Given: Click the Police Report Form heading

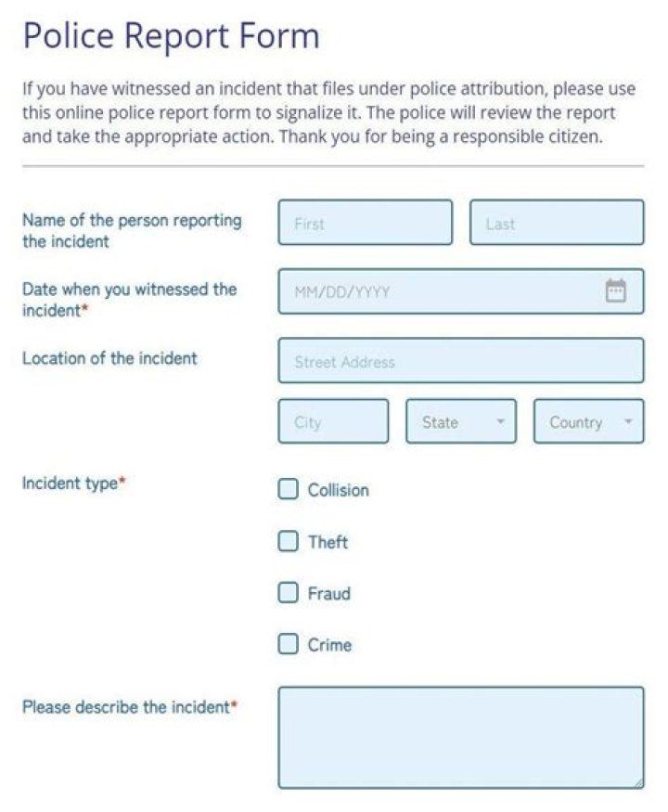Looking at the screenshot, I should (171, 36).
